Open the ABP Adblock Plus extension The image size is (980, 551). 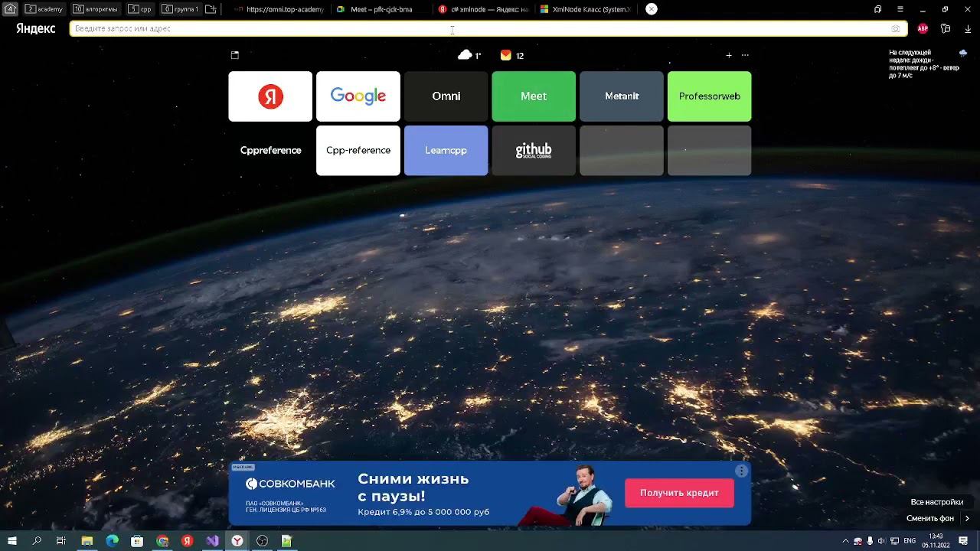[923, 28]
